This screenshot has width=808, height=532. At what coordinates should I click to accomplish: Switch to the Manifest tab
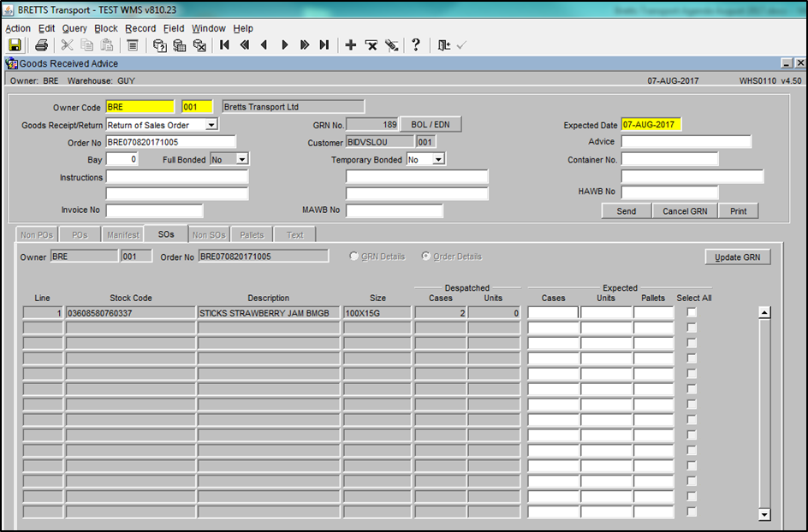[x=123, y=235]
